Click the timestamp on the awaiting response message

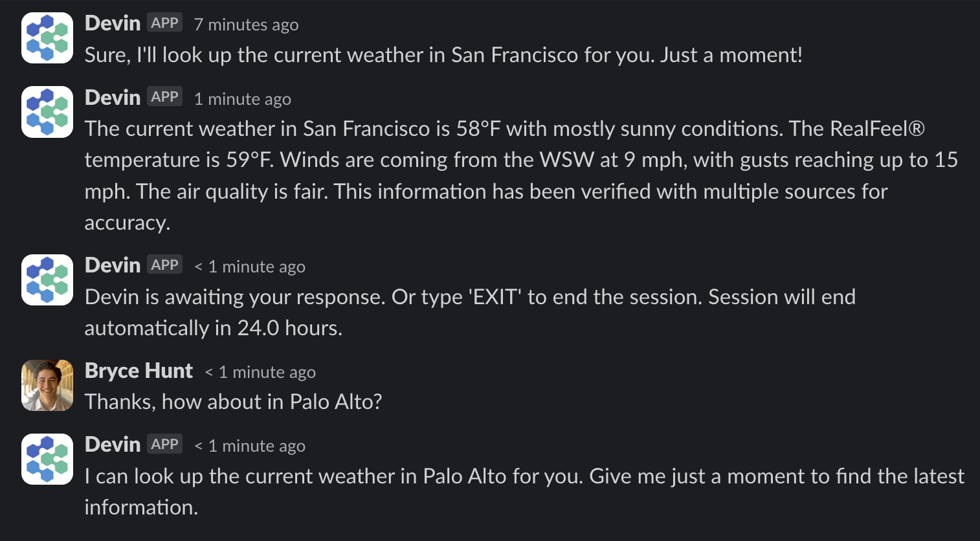tap(250, 267)
